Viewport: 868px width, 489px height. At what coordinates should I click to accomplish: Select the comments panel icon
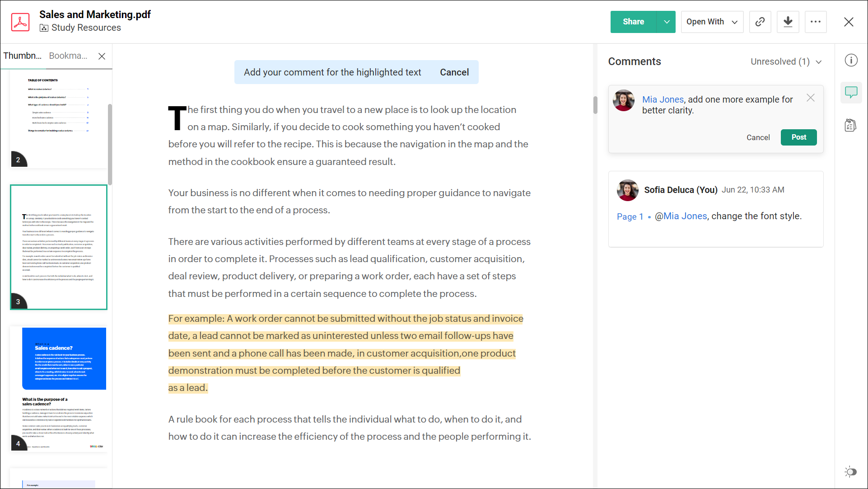(851, 92)
